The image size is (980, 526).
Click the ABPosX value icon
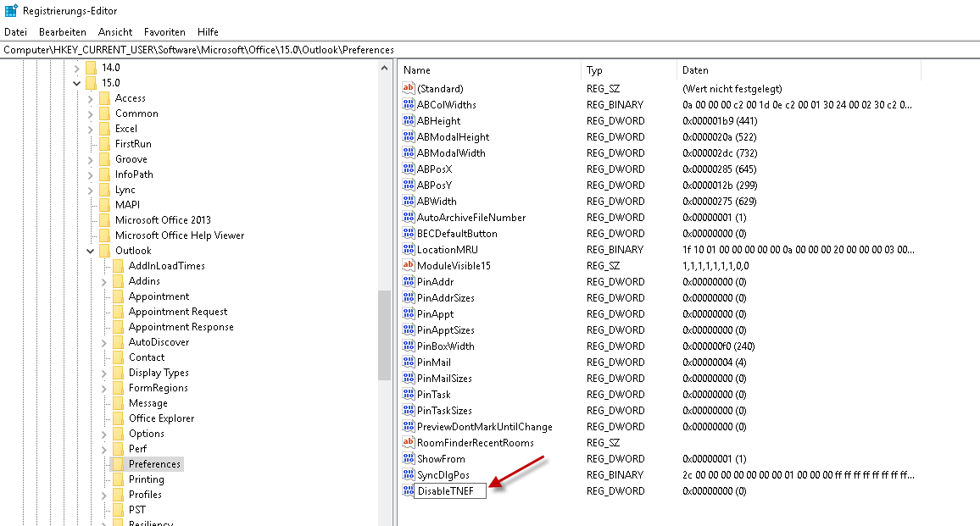coord(408,169)
